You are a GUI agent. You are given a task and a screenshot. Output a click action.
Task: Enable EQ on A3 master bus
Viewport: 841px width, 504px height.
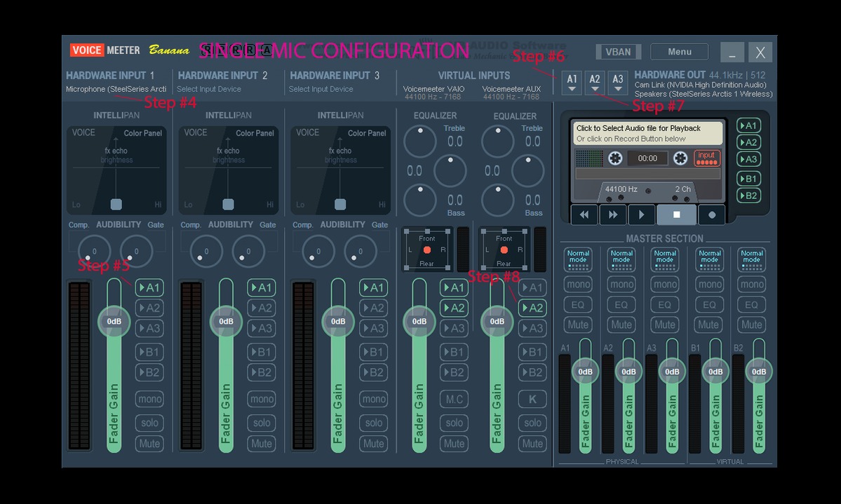pos(665,304)
